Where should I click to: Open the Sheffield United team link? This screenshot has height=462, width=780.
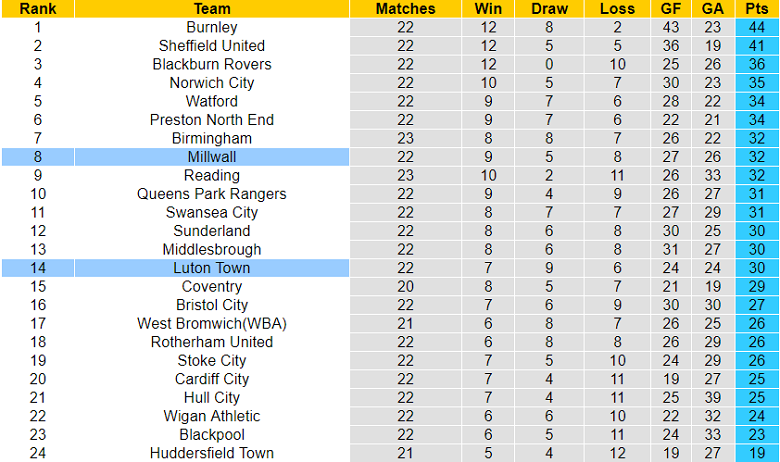tap(212, 46)
